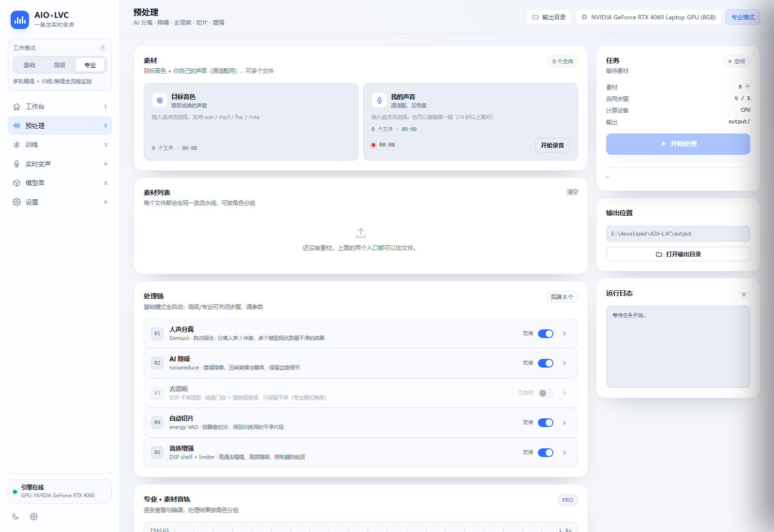774x532 pixels.
Task: Expand the AI 降噪 row chevron
Action: click(565, 363)
